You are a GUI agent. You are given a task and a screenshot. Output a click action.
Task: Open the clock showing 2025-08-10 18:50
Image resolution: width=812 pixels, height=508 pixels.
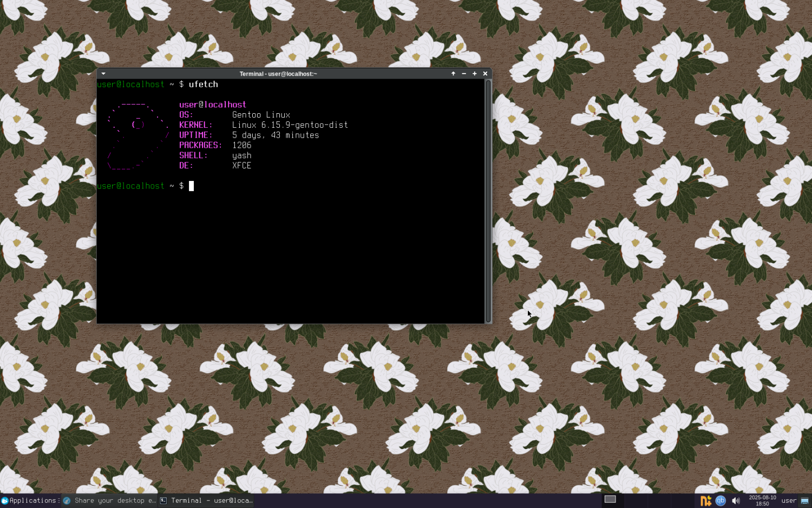point(762,500)
